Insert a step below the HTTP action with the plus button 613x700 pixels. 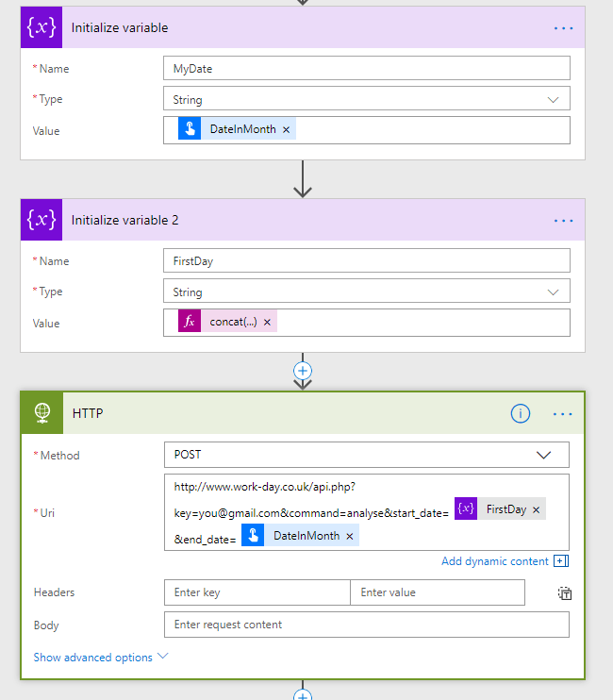[x=303, y=694]
